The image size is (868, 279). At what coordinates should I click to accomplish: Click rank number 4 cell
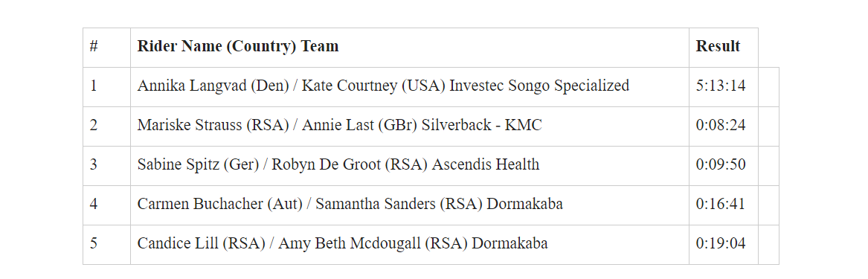107,205
